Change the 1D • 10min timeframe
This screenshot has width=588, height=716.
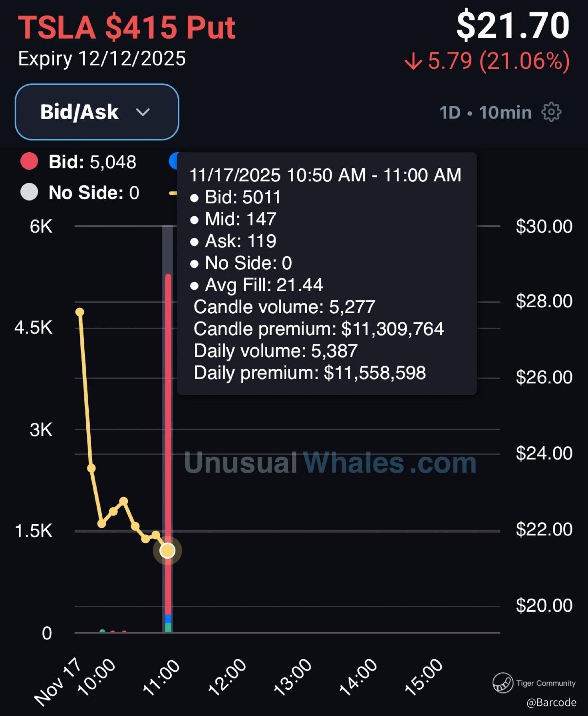pyautogui.click(x=485, y=113)
